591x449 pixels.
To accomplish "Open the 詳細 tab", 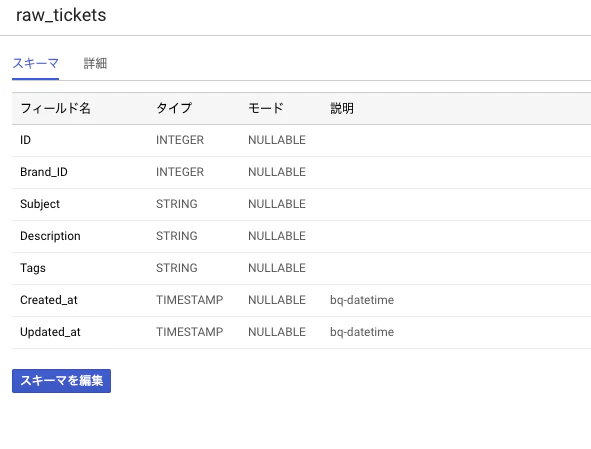I will pyautogui.click(x=95, y=63).
